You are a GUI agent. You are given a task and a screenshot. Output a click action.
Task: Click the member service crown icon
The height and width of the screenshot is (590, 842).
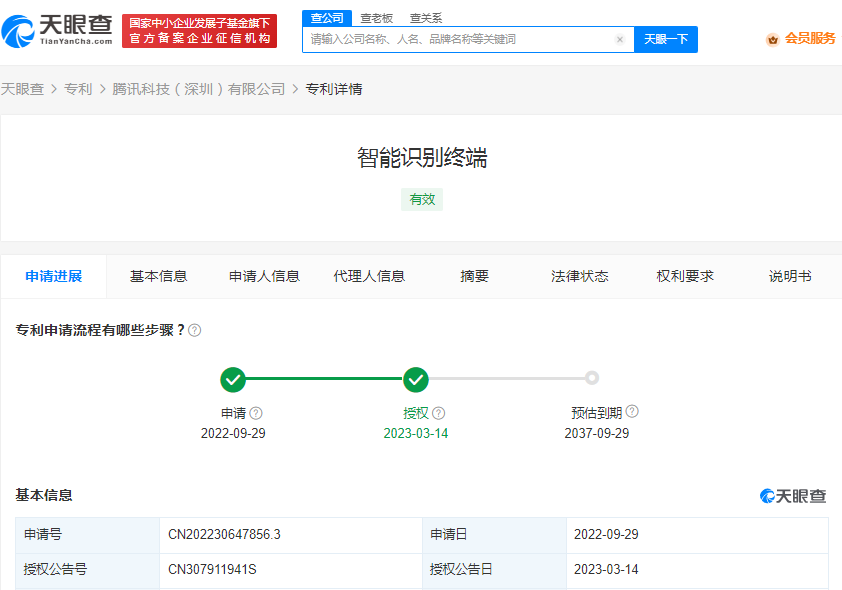pos(772,39)
